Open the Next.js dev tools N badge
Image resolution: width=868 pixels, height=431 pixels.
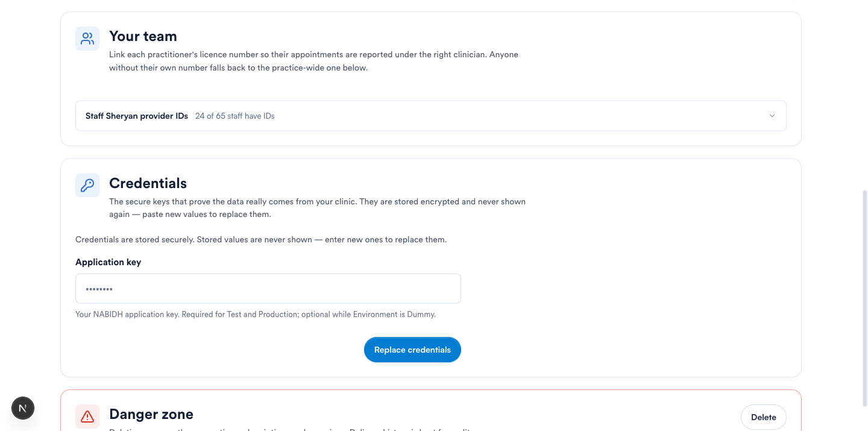(x=23, y=408)
